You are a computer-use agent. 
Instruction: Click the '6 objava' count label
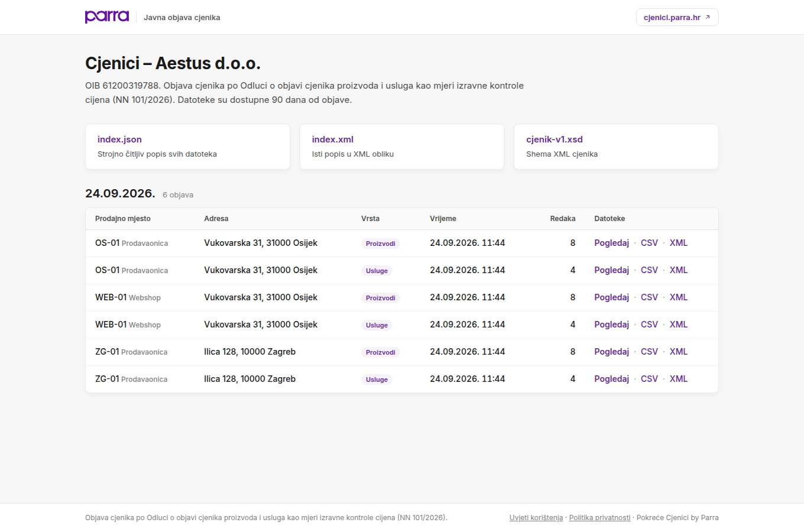(178, 195)
